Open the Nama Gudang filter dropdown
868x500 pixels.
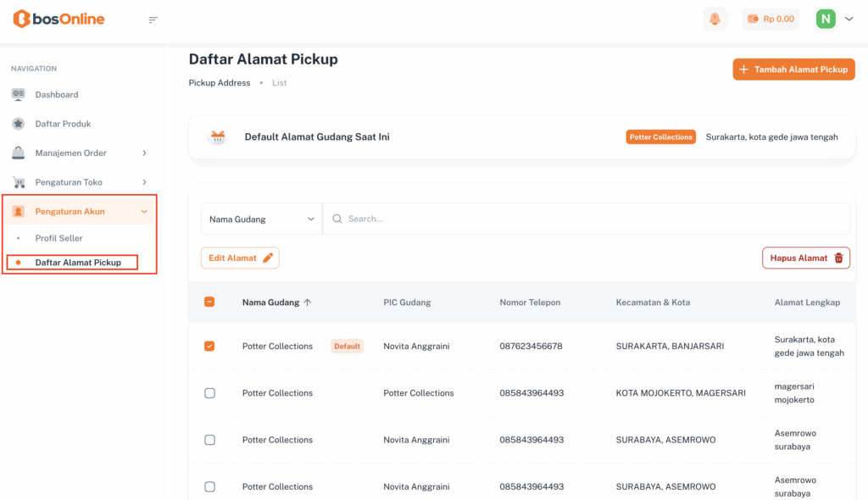point(261,219)
